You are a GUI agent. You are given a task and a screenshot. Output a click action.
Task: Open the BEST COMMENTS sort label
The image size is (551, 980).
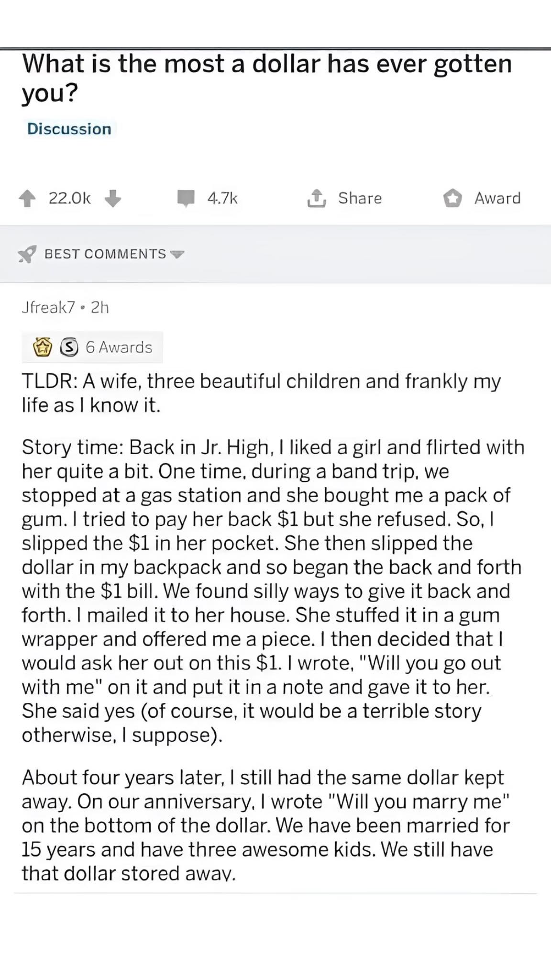[x=105, y=254]
